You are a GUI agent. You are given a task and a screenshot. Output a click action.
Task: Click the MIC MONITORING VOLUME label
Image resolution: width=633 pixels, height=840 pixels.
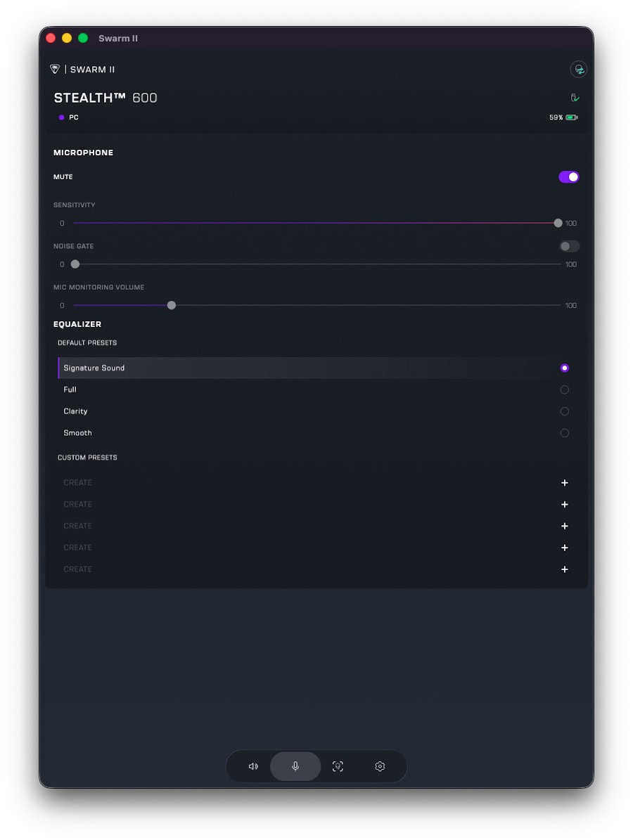coord(98,287)
